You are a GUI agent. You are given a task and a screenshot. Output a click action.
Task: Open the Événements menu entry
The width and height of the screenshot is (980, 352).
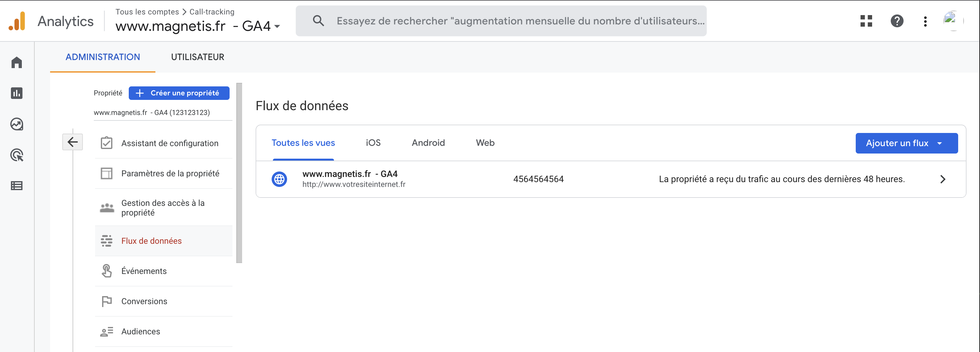[x=163, y=271]
